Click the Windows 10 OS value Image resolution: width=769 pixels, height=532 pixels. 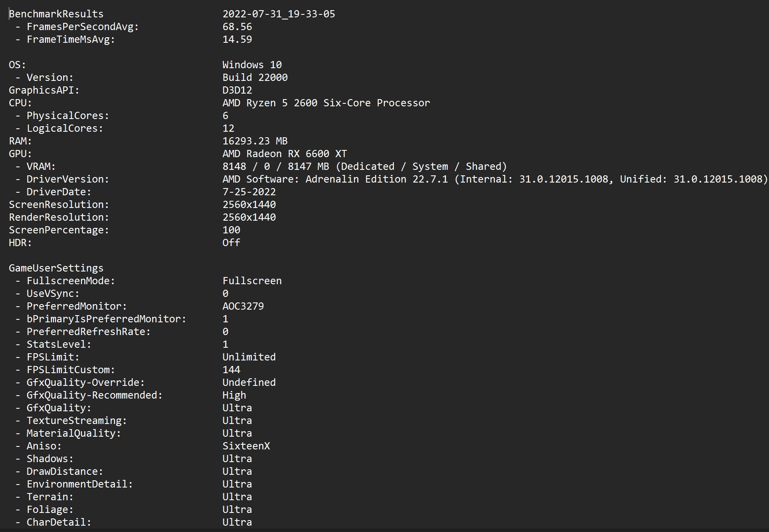coord(252,65)
